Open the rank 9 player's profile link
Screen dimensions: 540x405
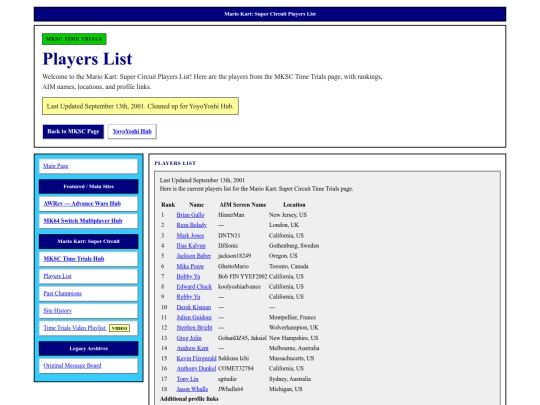tap(188, 297)
